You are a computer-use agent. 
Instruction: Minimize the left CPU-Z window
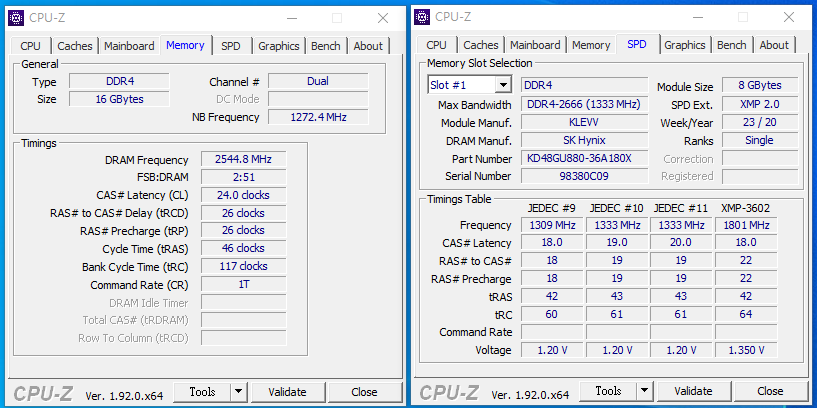tap(293, 18)
